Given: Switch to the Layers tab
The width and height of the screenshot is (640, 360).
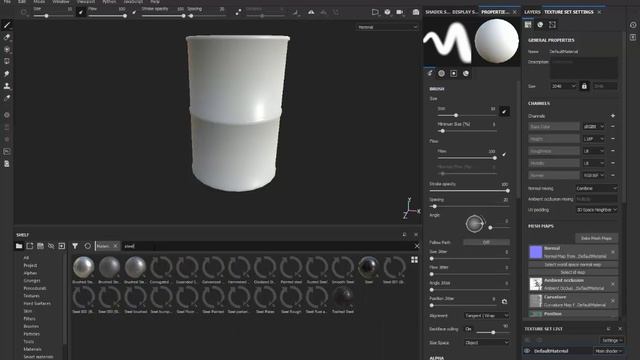Looking at the screenshot, I should (532, 12).
